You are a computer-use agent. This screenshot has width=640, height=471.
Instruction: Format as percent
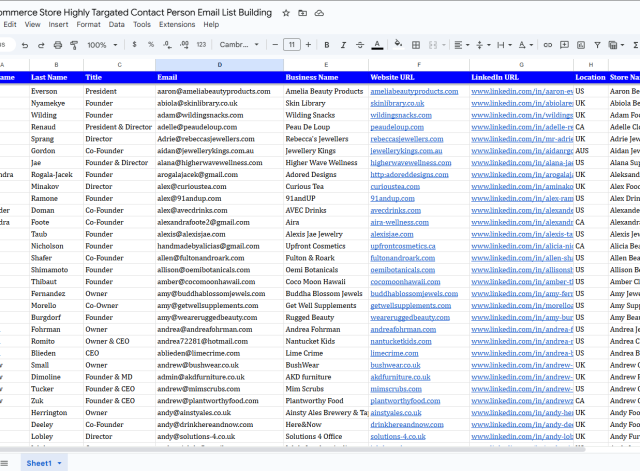151,44
